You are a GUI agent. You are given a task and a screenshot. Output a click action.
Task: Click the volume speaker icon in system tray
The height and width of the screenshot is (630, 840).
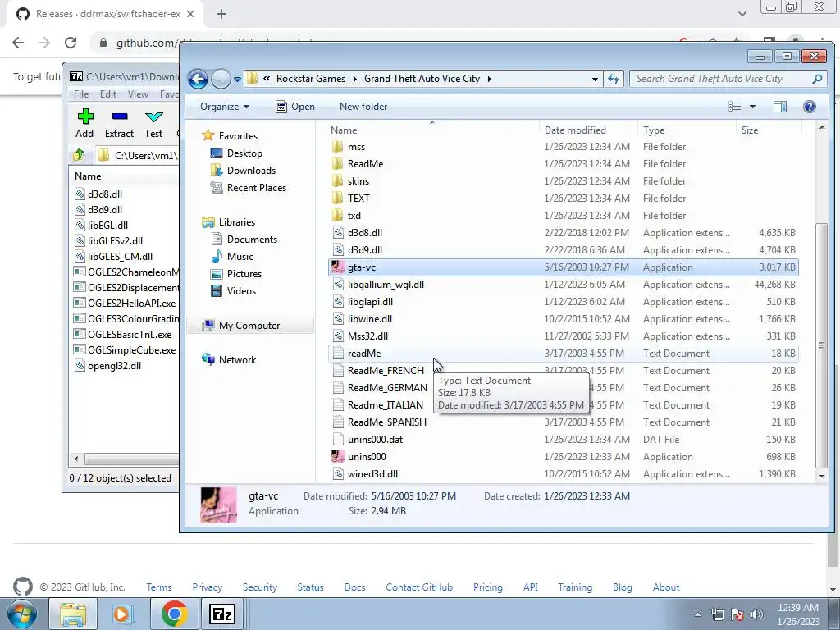click(757, 614)
